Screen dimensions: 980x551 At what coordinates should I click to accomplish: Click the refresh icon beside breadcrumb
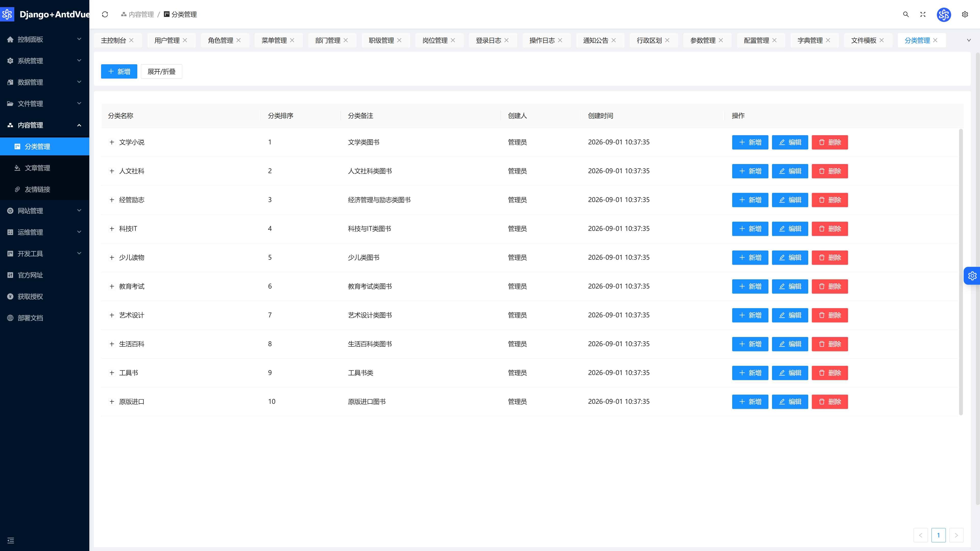pyautogui.click(x=105, y=15)
